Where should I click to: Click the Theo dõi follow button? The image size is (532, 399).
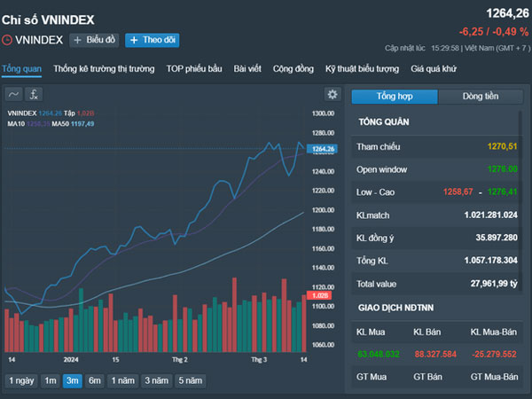tap(152, 40)
